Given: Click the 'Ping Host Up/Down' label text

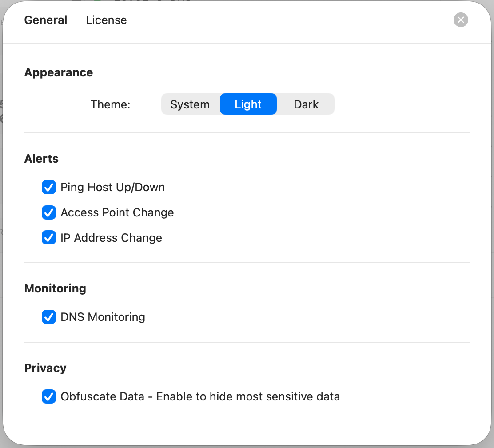Looking at the screenshot, I should coord(113,187).
